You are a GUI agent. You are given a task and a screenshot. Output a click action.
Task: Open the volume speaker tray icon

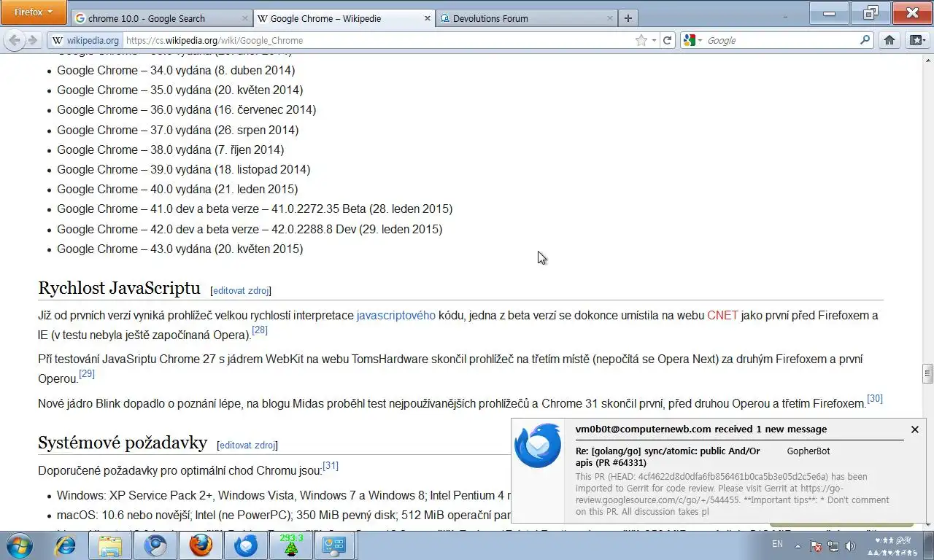point(850,545)
